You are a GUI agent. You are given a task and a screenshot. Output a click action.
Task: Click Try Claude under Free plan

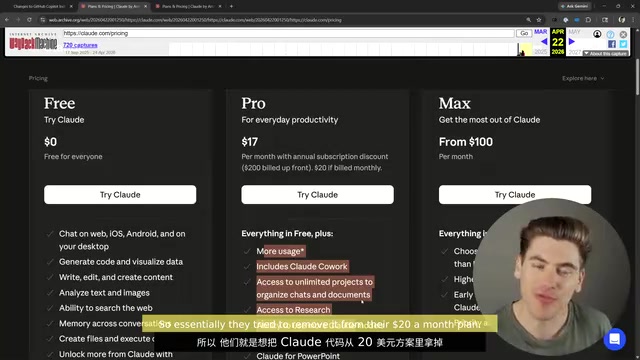(120, 195)
